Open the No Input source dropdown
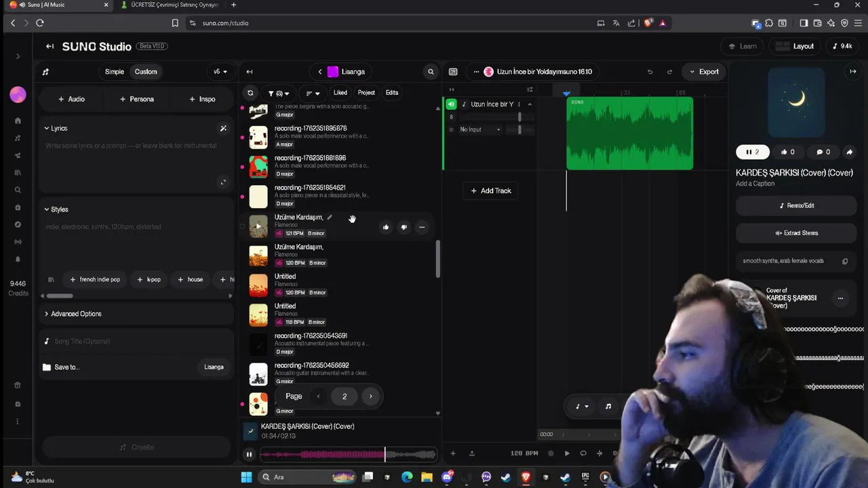The width and height of the screenshot is (868, 488). point(479,129)
